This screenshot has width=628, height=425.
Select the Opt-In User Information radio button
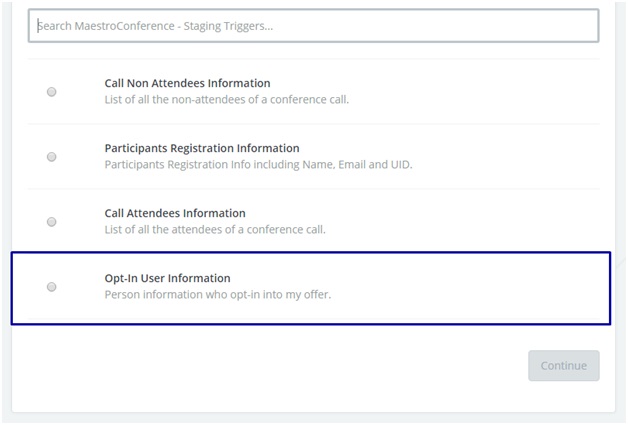(x=52, y=287)
